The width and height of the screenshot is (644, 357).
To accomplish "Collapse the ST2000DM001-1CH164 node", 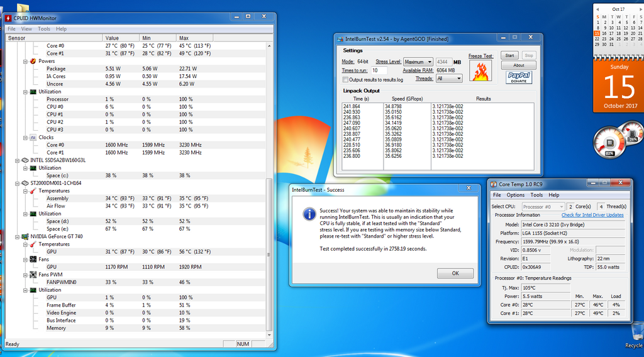I will (17, 184).
